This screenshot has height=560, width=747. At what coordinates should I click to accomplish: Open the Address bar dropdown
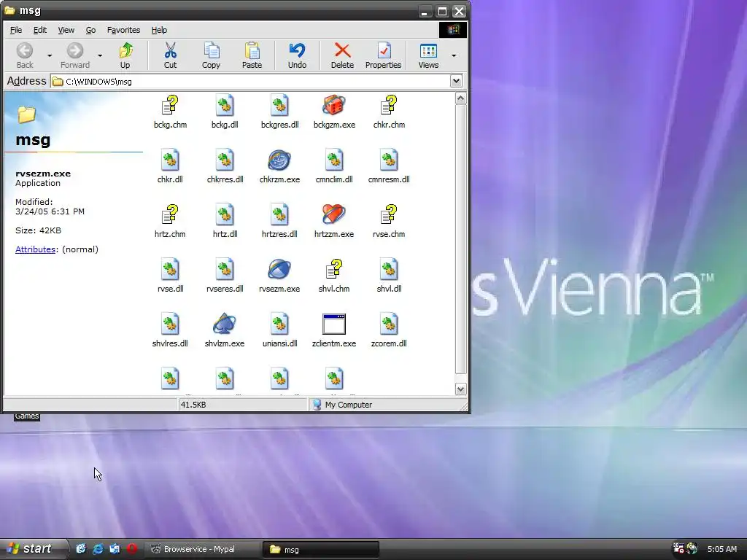click(x=456, y=81)
